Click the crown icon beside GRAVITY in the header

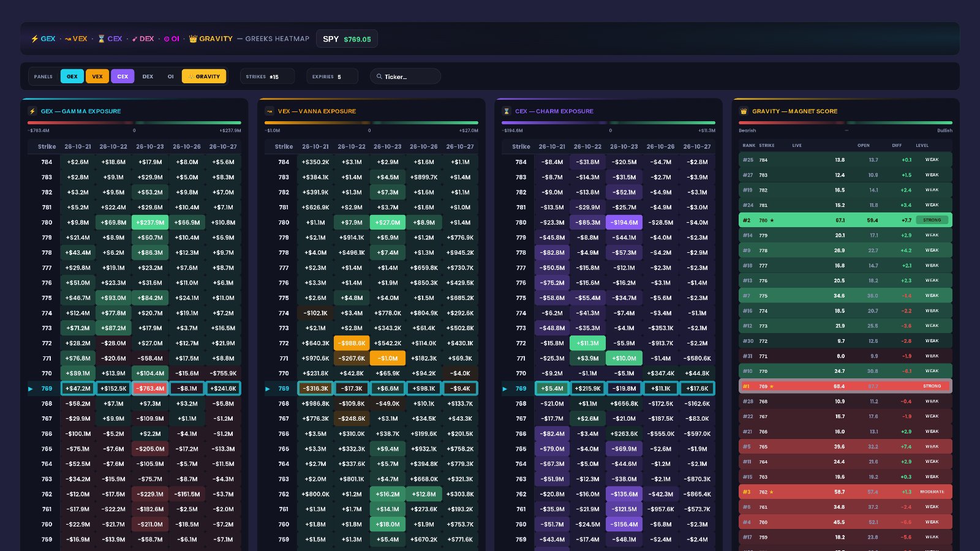193,39
